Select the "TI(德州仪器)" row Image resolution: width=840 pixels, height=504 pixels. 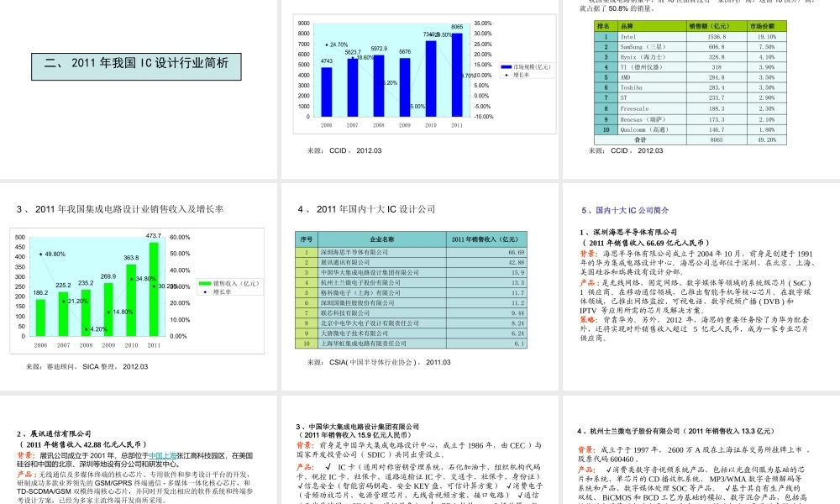[x=690, y=67]
